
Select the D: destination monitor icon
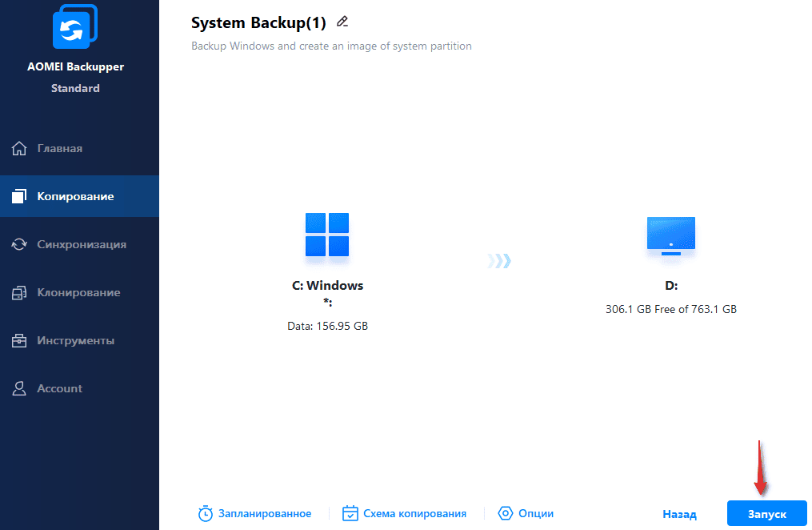tap(671, 236)
